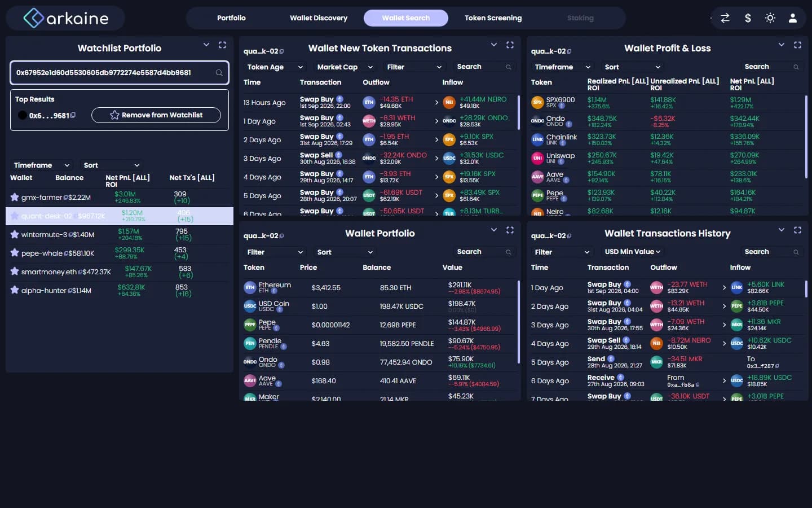
Task: Click Search field in Wallet Profit & Loss
Action: (x=772, y=67)
